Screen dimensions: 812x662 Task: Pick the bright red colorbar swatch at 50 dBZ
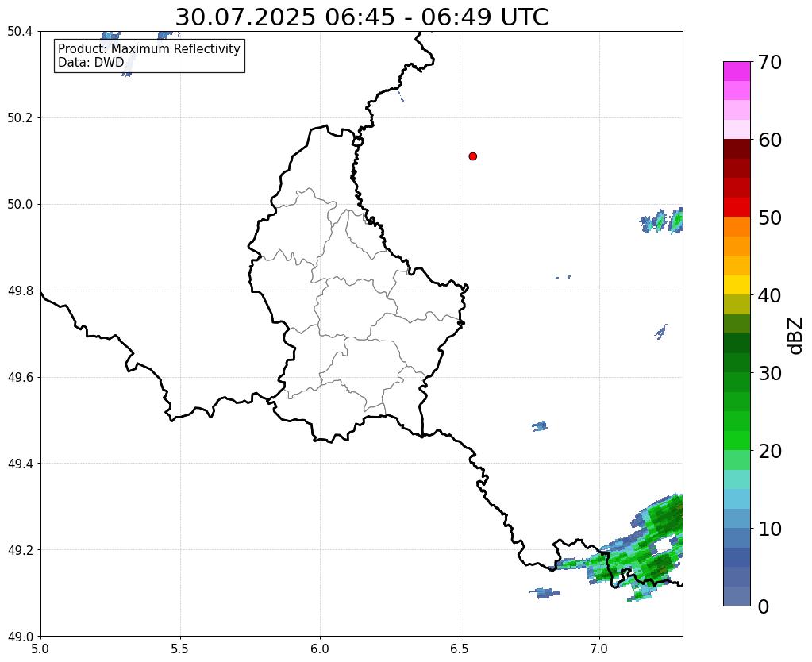point(737,207)
